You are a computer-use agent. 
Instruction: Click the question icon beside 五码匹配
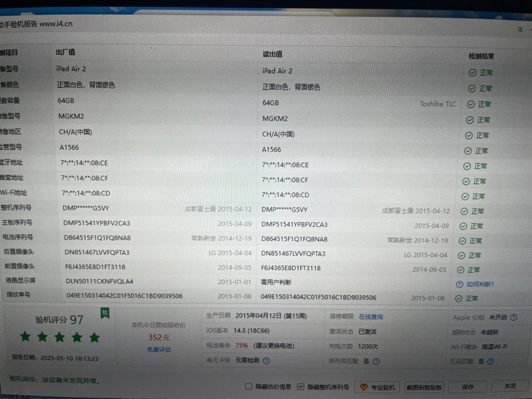[491, 361]
